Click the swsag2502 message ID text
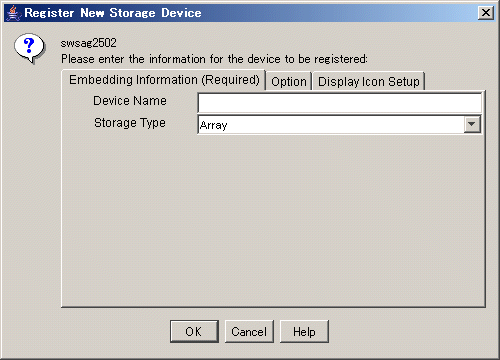Viewport: 500px width, 360px height. [88, 43]
